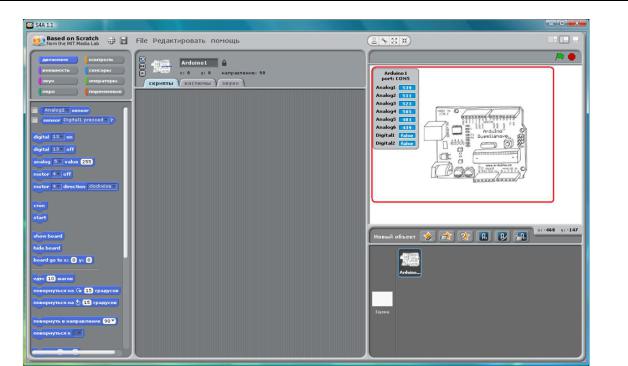
Task: Select the перо blocks category
Action: coord(58,92)
